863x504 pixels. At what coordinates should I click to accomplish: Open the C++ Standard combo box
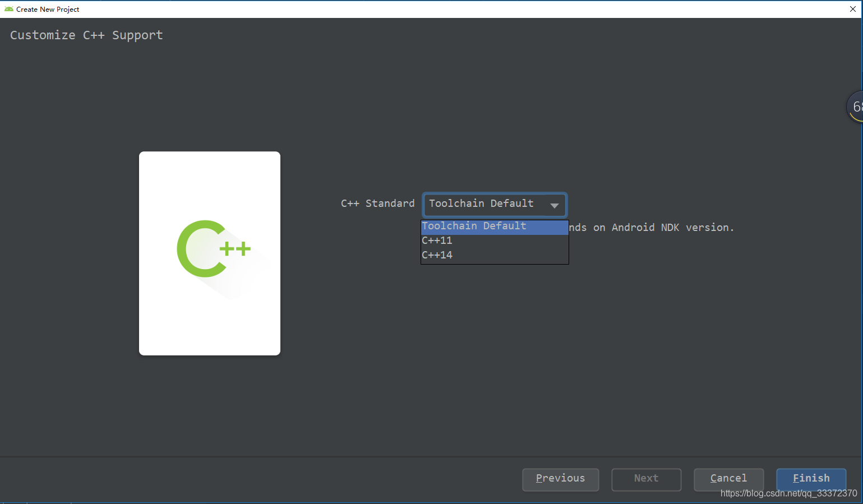coord(494,205)
